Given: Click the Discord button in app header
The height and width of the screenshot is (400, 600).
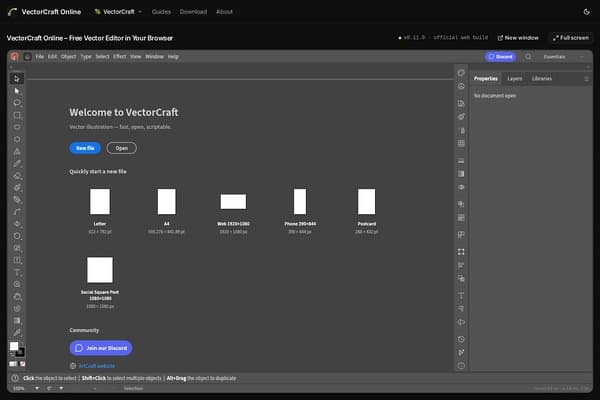Looking at the screenshot, I should (500, 57).
